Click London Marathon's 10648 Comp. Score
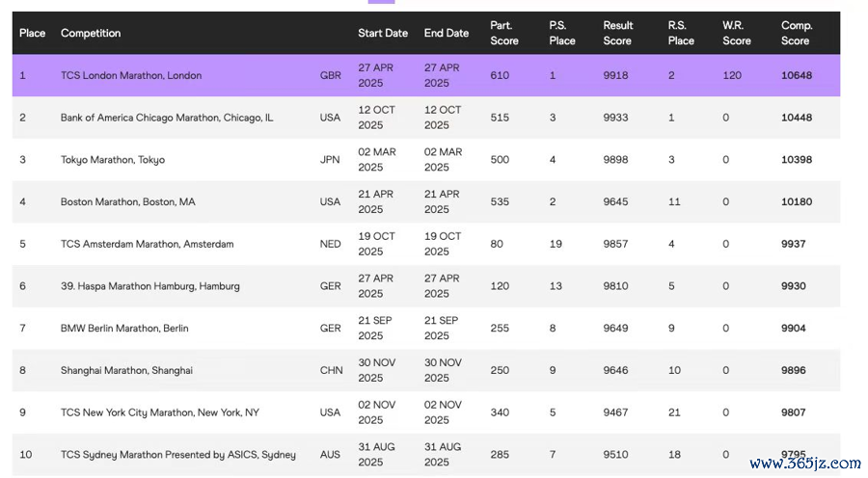This screenshot has width=868, height=478. tap(795, 75)
